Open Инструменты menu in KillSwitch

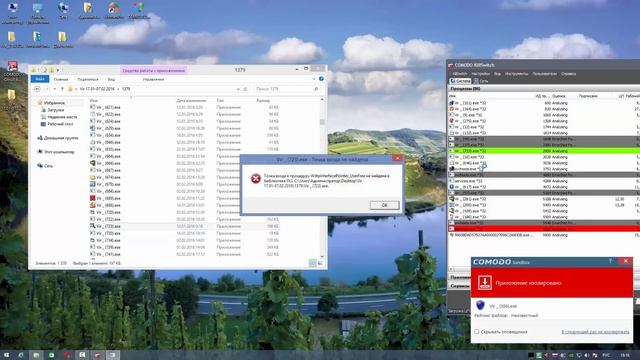(x=516, y=74)
